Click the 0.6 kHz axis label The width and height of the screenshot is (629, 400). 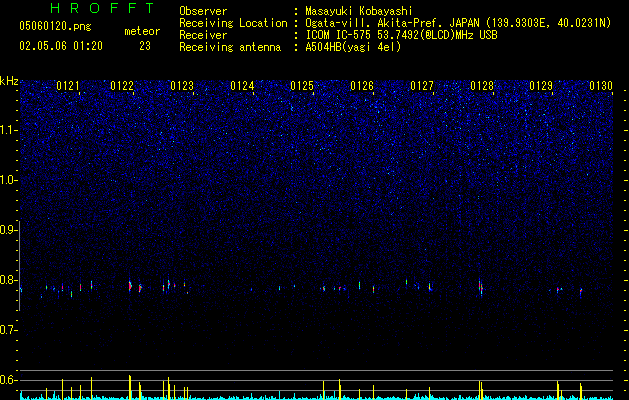[x=9, y=380]
